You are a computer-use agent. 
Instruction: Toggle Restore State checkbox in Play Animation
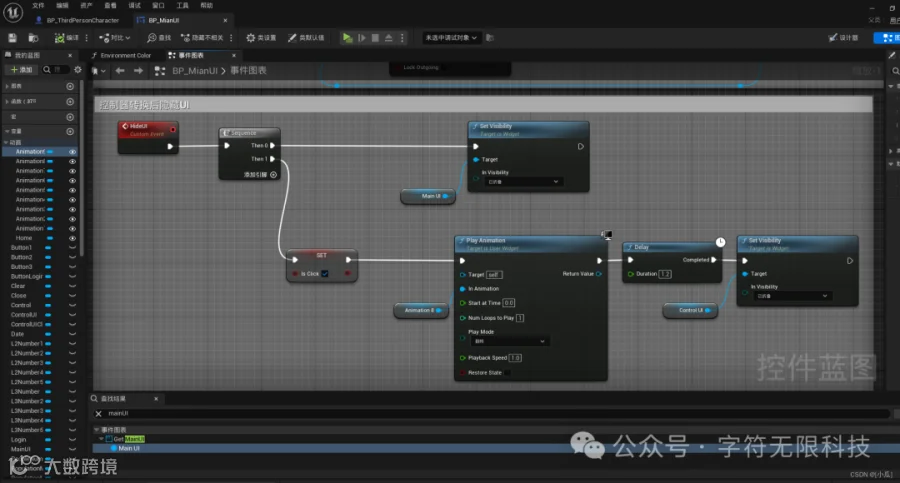tap(508, 373)
